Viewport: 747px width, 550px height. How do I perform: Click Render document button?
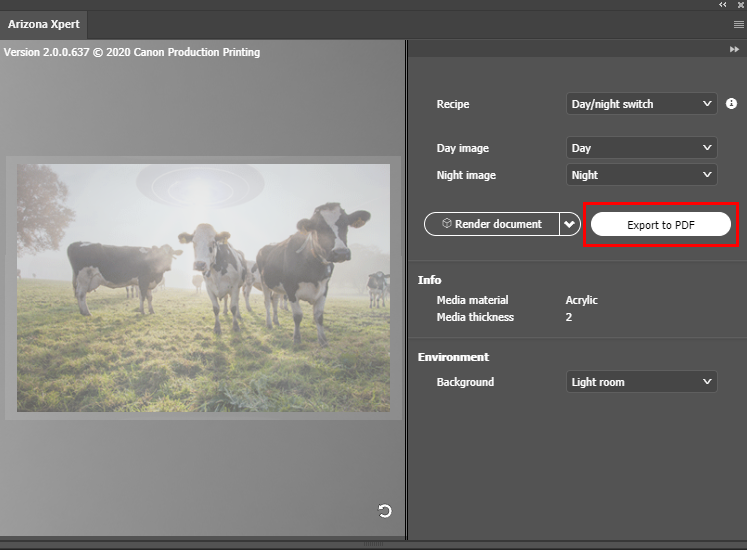coord(492,224)
